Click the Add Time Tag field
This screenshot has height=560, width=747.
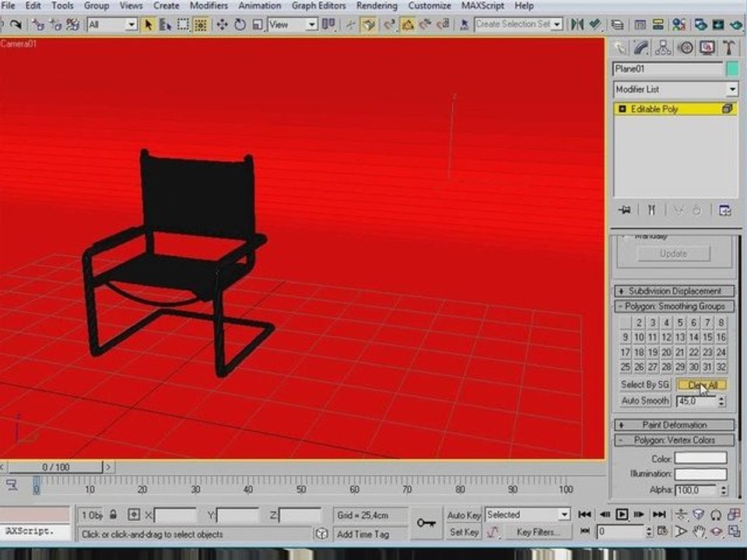click(370, 534)
